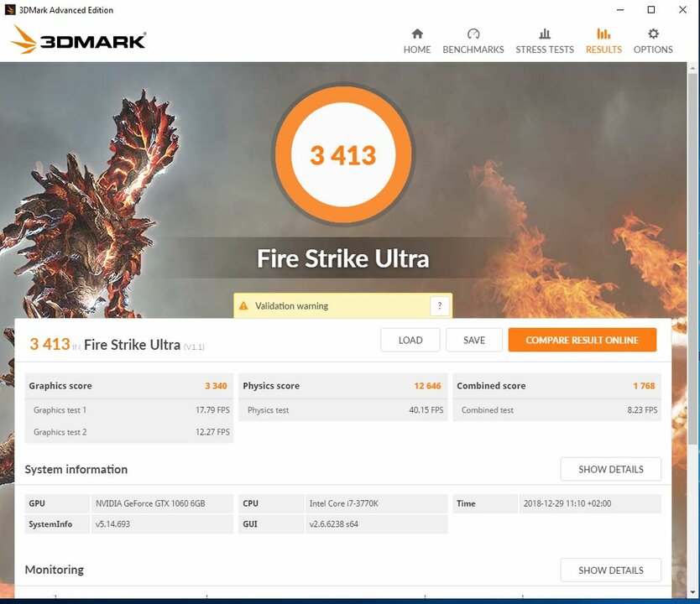The image size is (700, 604).
Task: Click the validation warning triangle icon
Action: click(x=243, y=306)
